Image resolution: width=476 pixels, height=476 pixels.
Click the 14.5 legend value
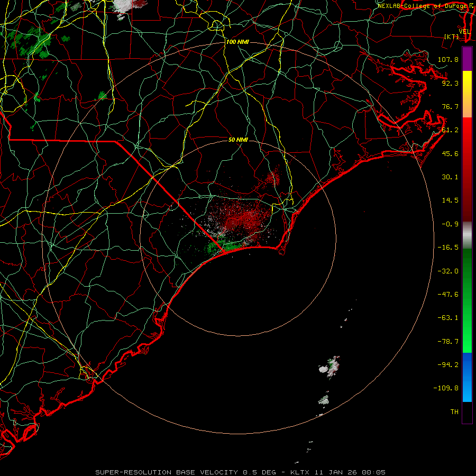450,200
